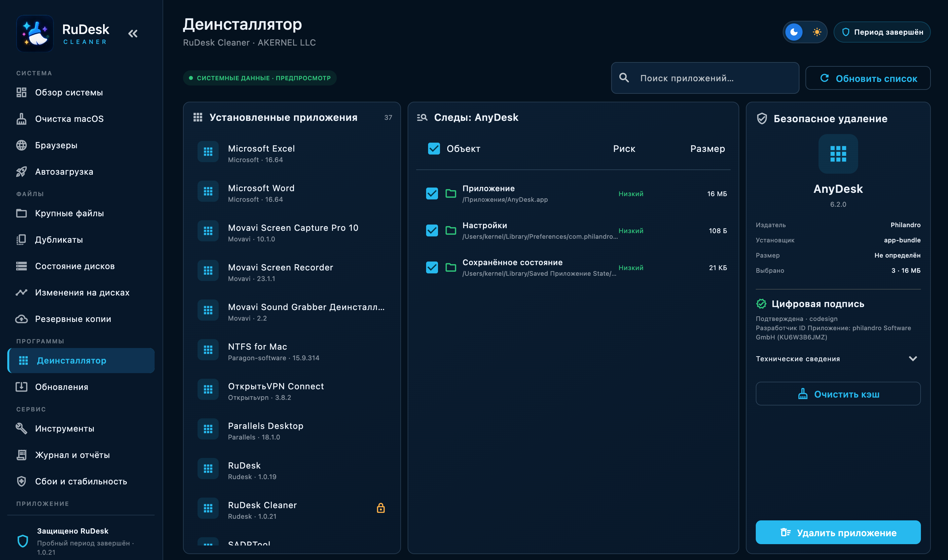
Task: Open Крупные файлы section
Action: [x=81, y=213]
